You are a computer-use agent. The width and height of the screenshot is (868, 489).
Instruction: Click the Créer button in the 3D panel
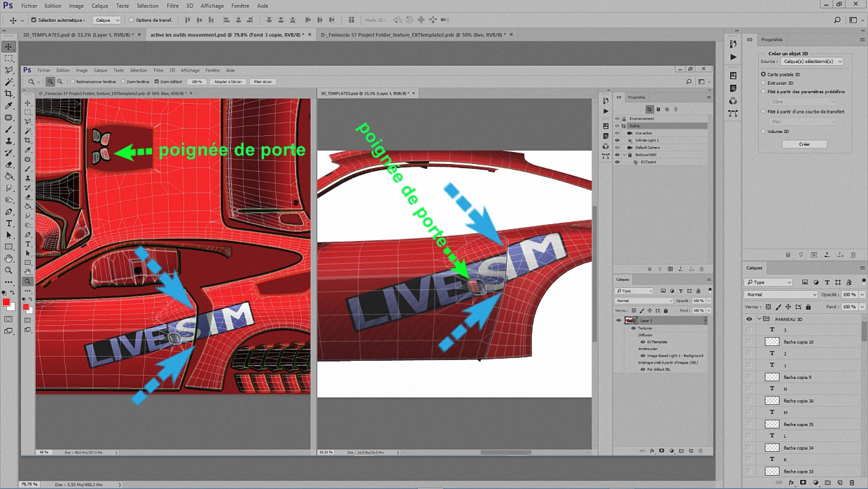(x=804, y=144)
